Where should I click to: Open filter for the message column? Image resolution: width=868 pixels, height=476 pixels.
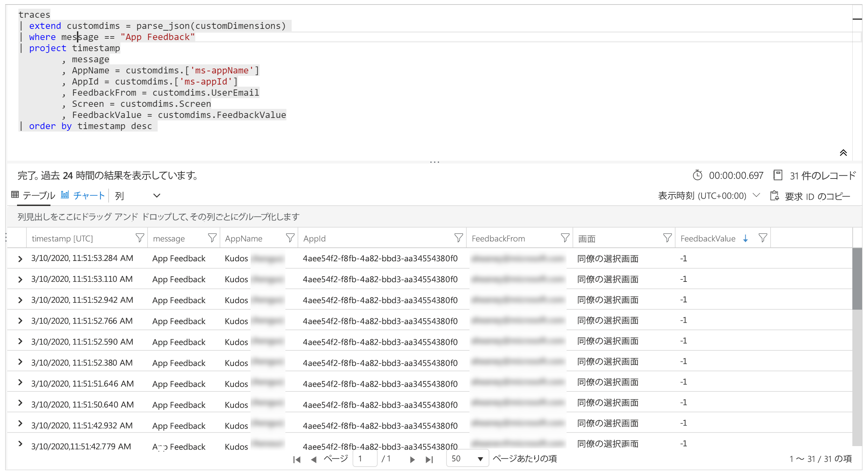tap(212, 238)
